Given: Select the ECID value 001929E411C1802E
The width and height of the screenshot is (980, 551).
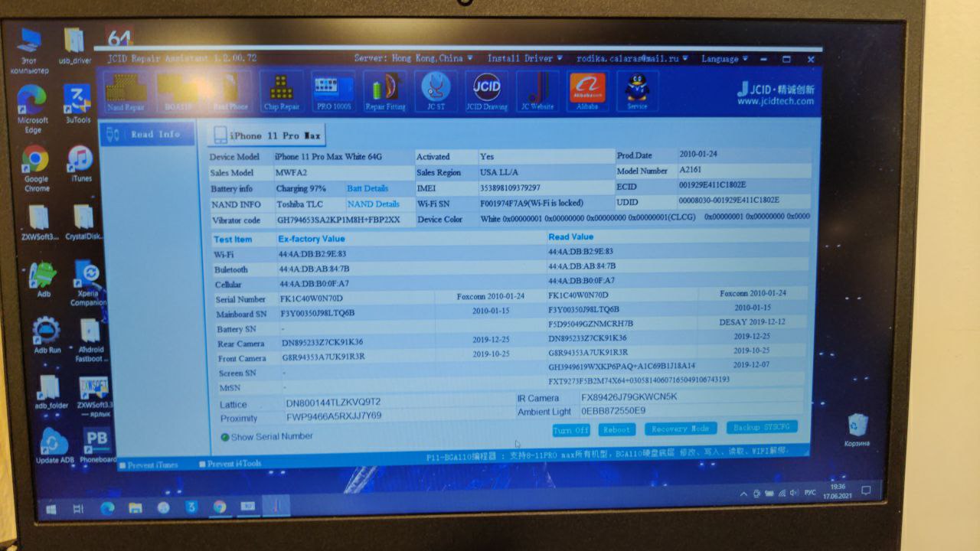Looking at the screenshot, I should (x=712, y=185).
